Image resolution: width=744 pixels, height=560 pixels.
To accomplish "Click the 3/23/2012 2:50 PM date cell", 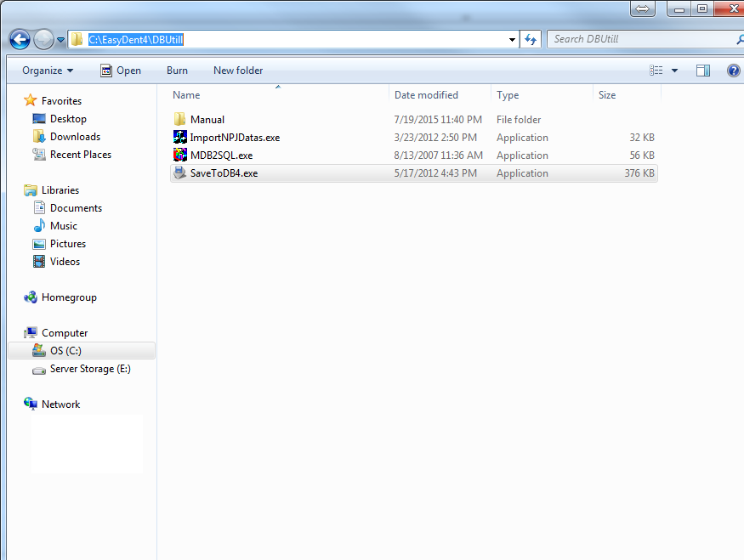I will coord(435,138).
